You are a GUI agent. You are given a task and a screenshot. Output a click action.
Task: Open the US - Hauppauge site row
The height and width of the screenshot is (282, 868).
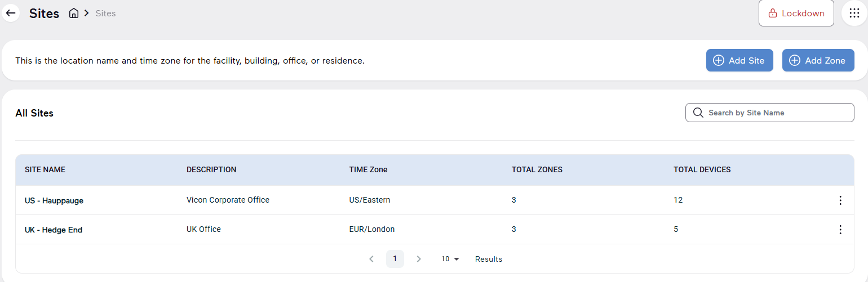[x=435, y=200]
